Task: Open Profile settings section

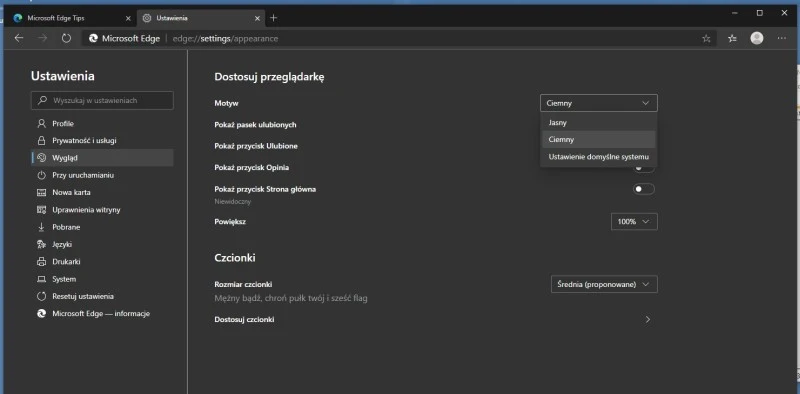Action: click(x=102, y=124)
